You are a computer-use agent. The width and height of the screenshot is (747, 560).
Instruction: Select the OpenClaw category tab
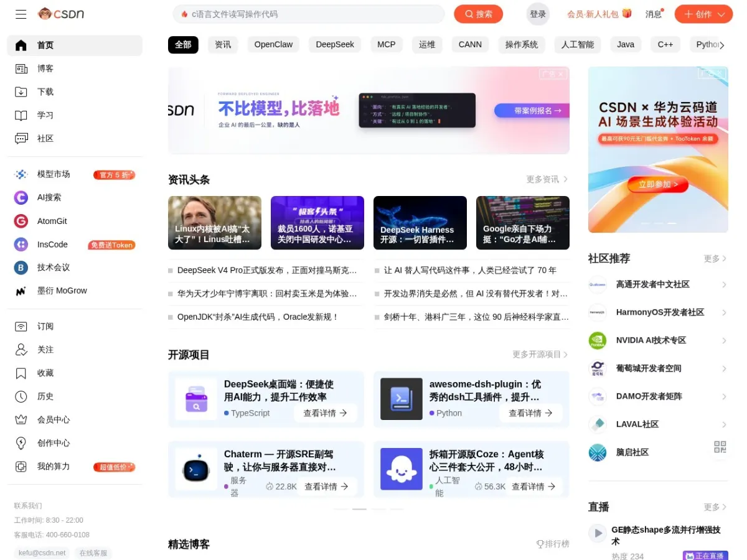point(273,44)
